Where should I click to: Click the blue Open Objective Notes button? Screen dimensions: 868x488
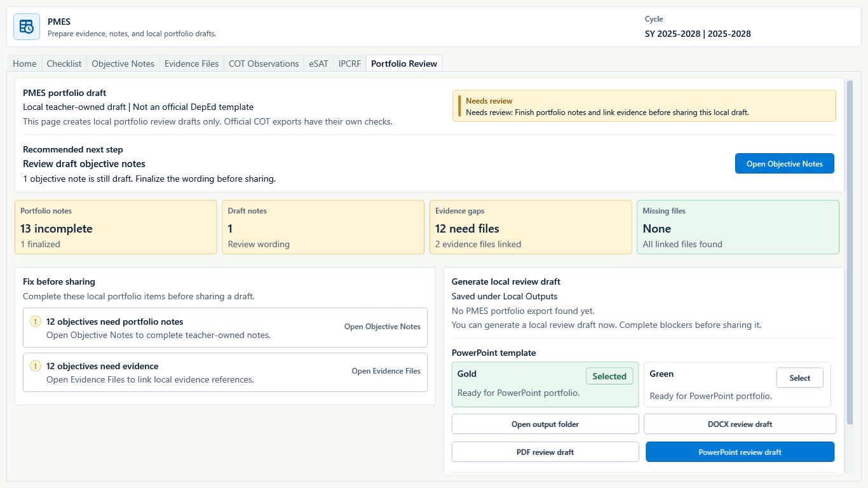click(x=785, y=163)
